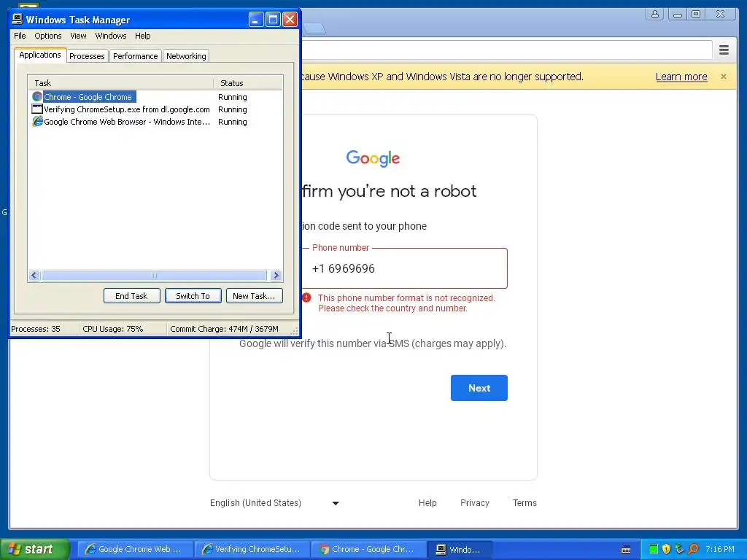Click the on-screen keyboard icon in taskbar
This screenshot has height=560, width=747.
tap(626, 550)
